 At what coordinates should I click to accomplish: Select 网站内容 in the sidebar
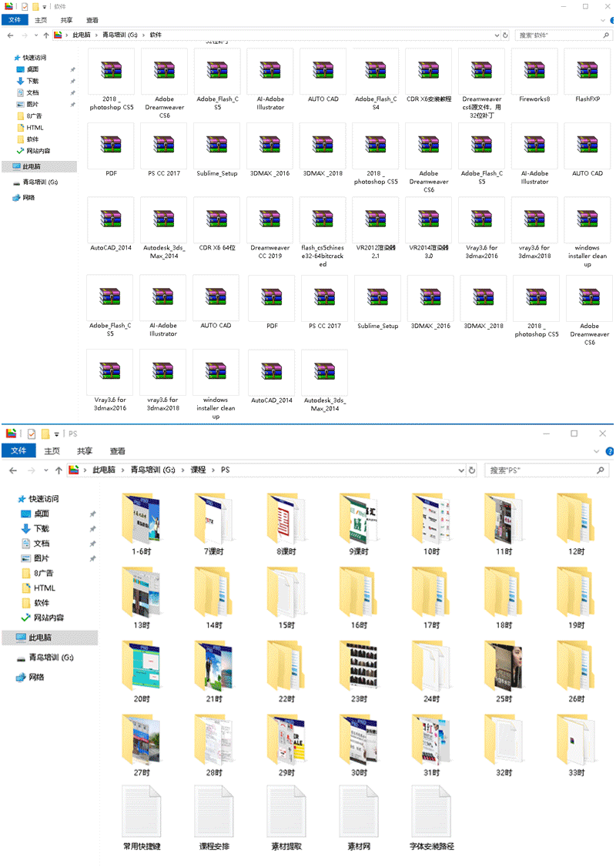(x=48, y=618)
